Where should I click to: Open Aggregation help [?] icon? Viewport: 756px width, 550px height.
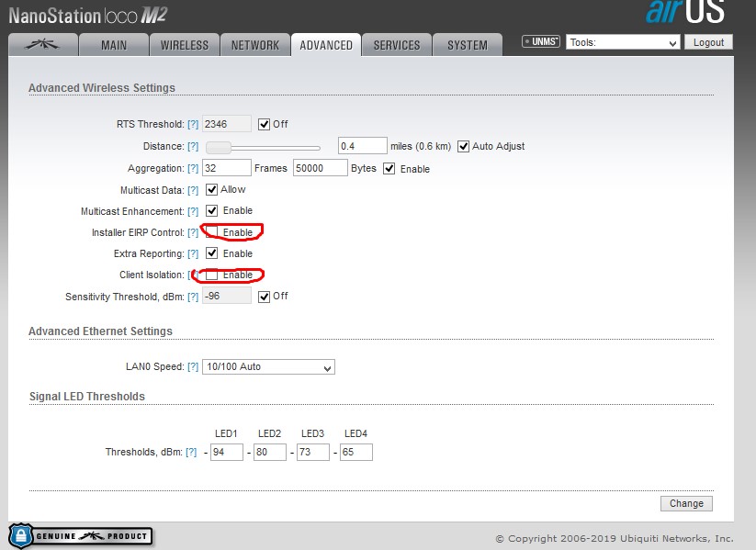[x=193, y=168]
